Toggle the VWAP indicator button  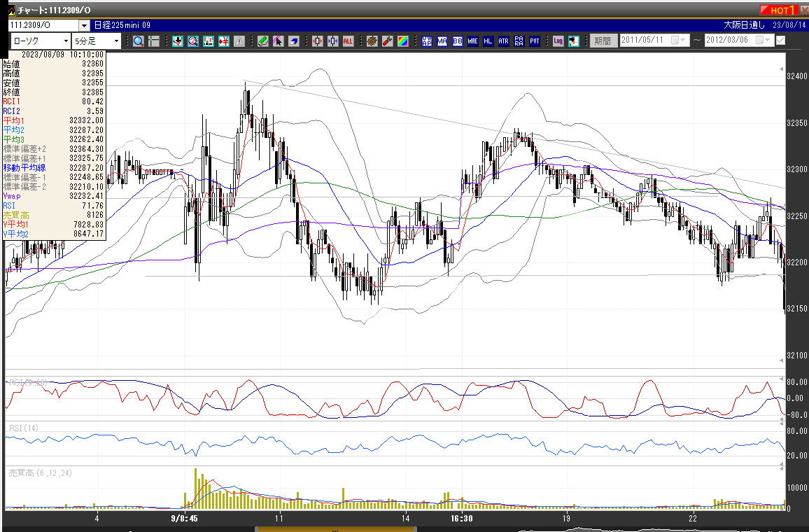pyautogui.click(x=427, y=41)
